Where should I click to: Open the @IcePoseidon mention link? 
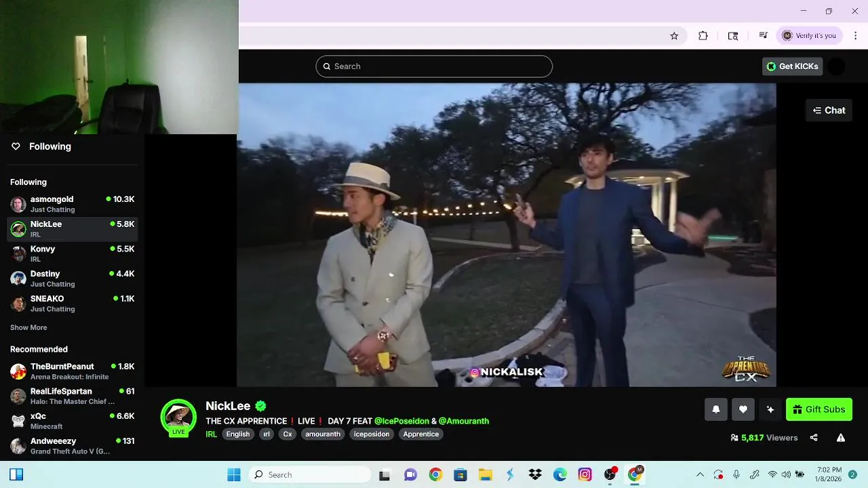coord(401,421)
